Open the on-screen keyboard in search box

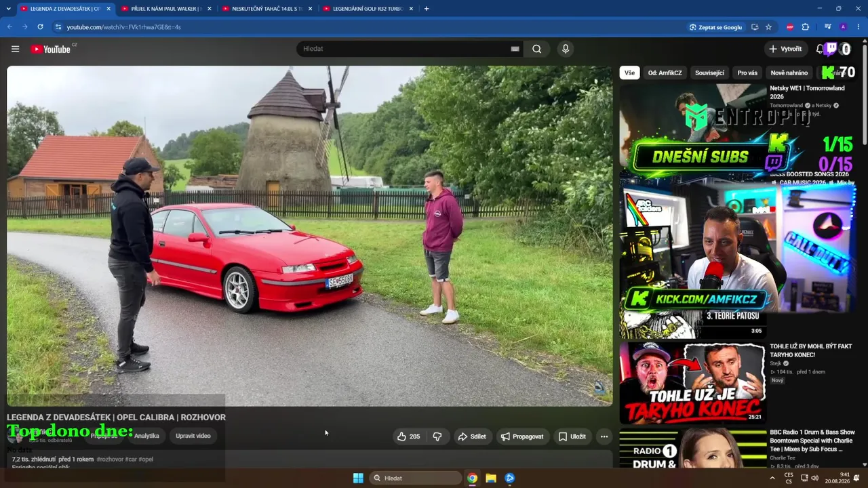(x=515, y=49)
